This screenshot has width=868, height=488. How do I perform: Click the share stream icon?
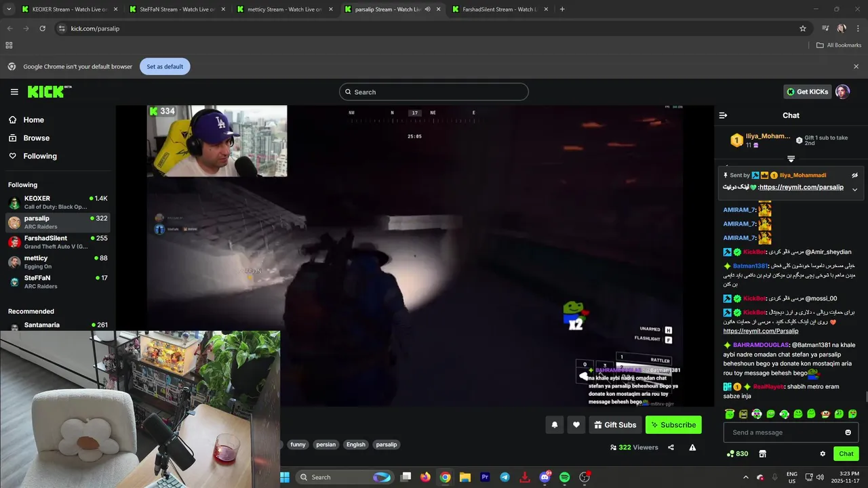click(x=671, y=447)
